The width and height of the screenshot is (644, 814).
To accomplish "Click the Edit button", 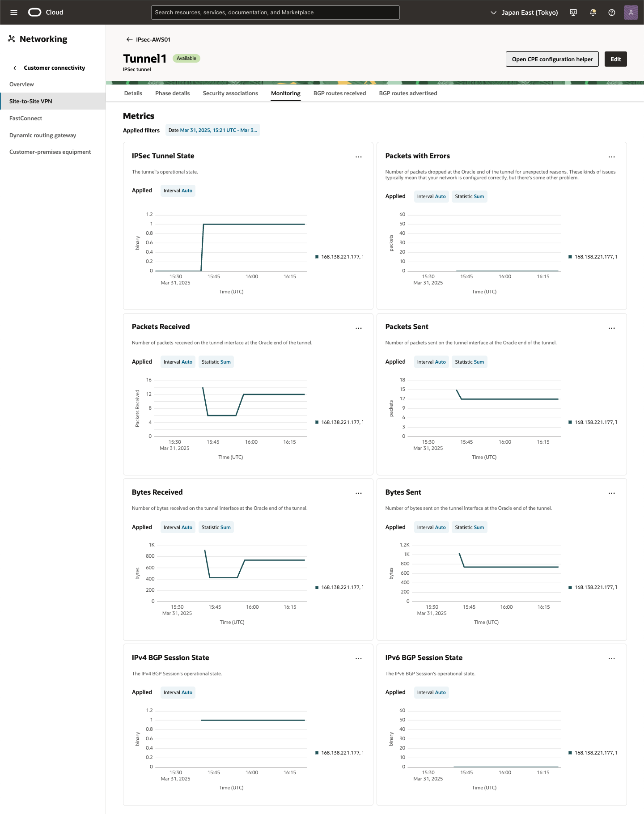I will pyautogui.click(x=615, y=59).
